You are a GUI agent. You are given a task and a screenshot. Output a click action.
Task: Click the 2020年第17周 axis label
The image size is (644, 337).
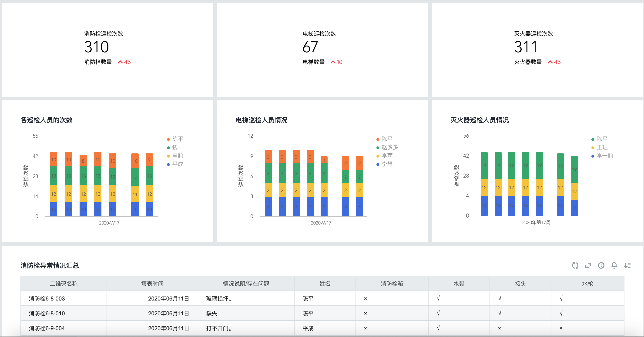[536, 222]
